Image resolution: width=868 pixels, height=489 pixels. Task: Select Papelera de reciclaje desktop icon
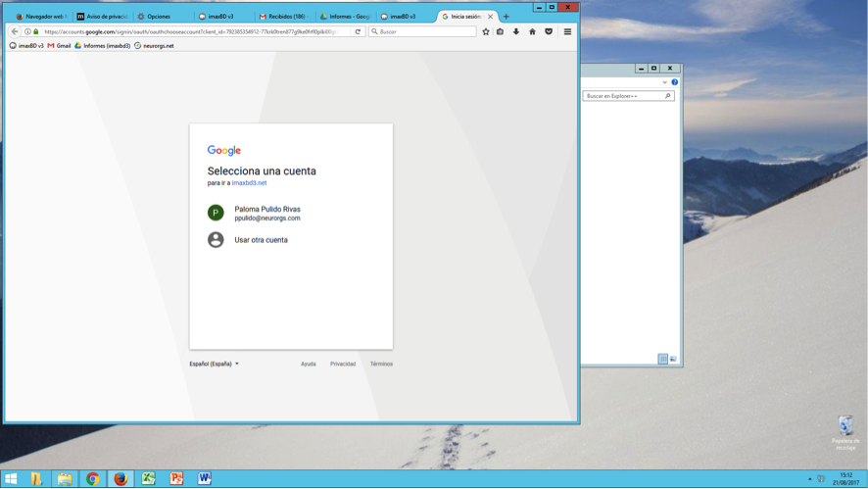coord(845,432)
